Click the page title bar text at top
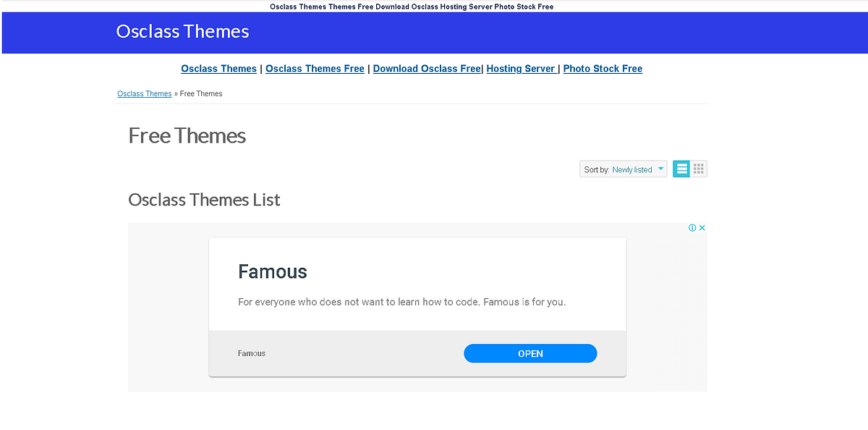868x430 pixels. click(x=412, y=6)
